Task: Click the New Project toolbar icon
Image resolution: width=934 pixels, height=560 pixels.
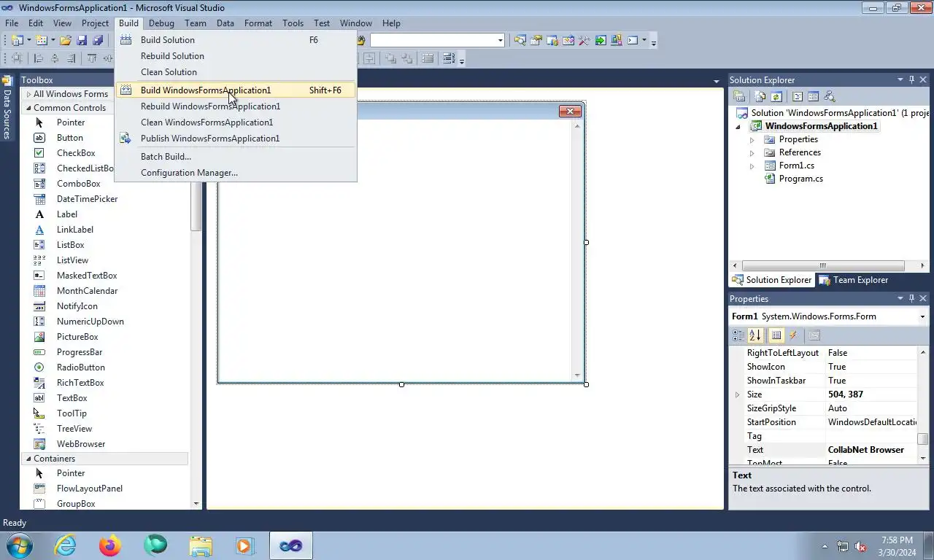Action: coord(18,40)
